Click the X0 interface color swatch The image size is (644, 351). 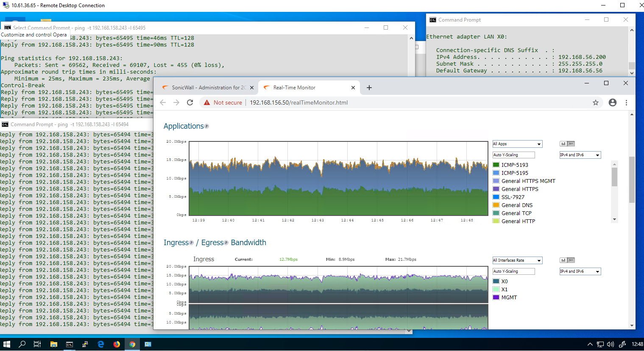tap(496, 281)
